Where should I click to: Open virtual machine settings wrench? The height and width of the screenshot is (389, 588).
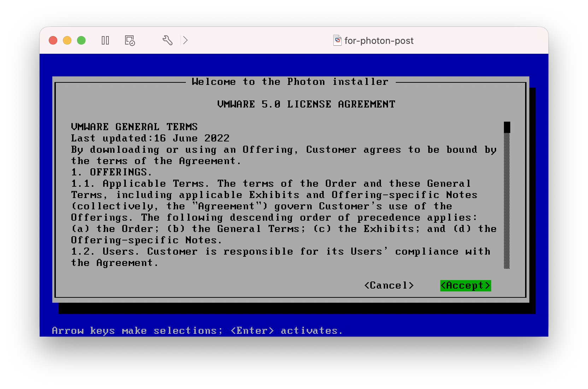[x=167, y=40]
